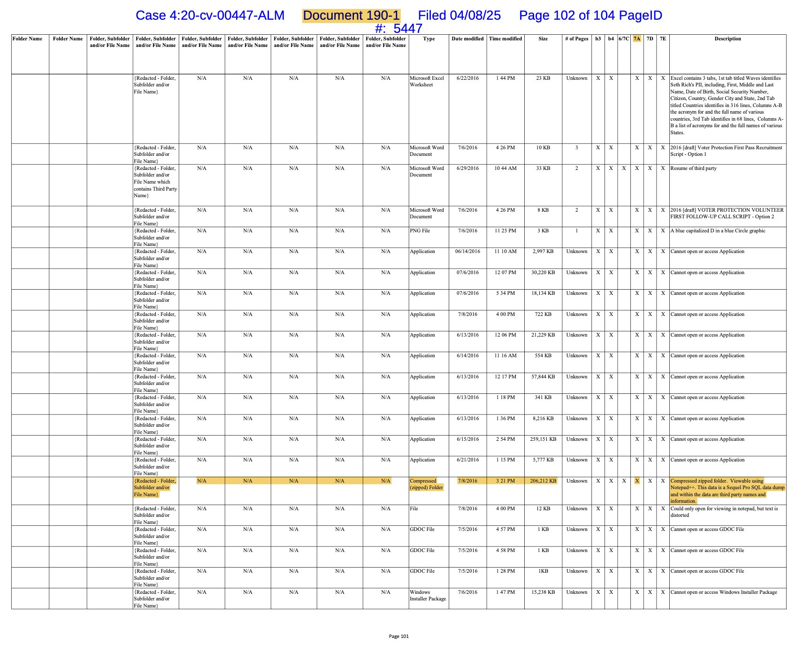812x645 pixels.
Task: Click the 'Size' column header
Action: 543,39
